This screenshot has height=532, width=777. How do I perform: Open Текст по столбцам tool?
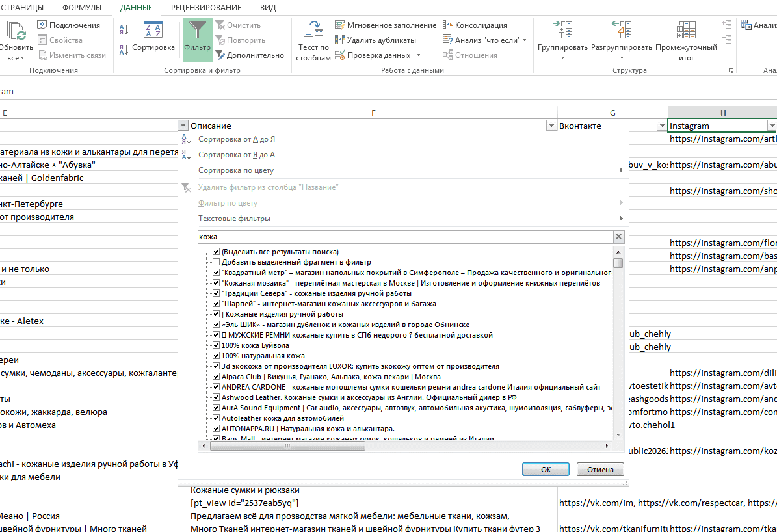pyautogui.click(x=313, y=41)
